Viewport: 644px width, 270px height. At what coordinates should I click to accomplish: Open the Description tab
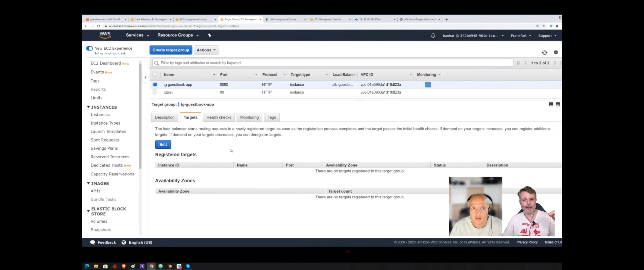(164, 117)
